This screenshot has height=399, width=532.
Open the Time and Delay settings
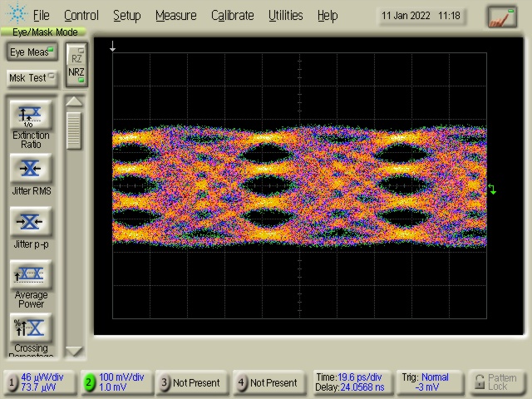tap(350, 382)
